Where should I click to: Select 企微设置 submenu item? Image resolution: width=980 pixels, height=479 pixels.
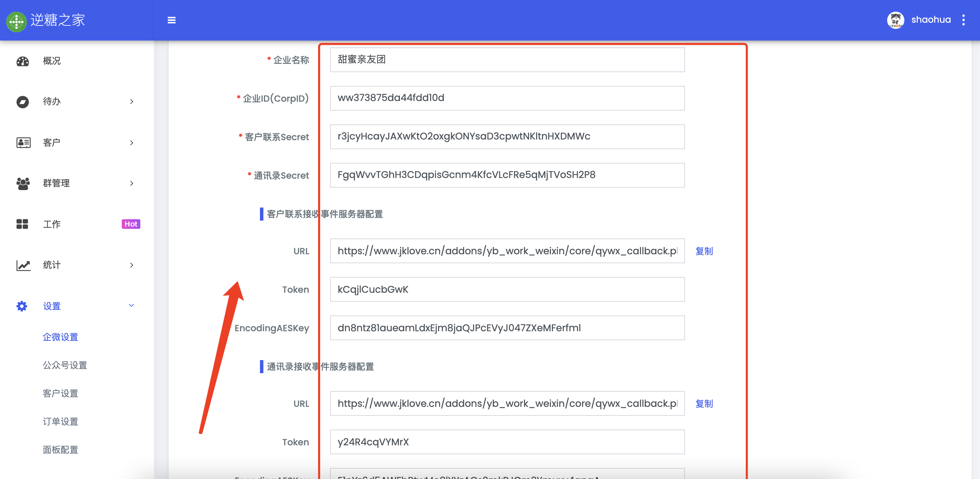coord(61,337)
